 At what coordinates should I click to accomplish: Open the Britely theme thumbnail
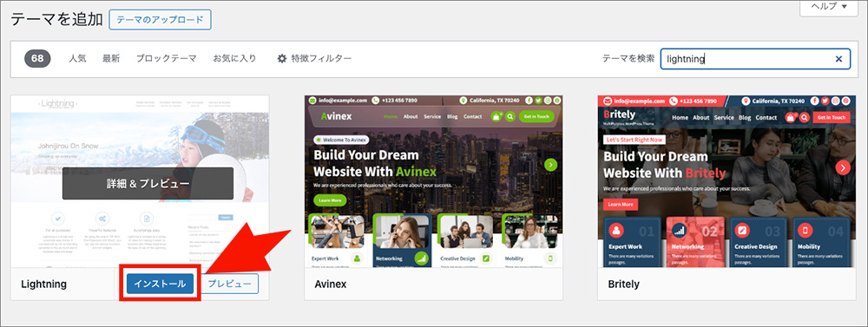727,182
